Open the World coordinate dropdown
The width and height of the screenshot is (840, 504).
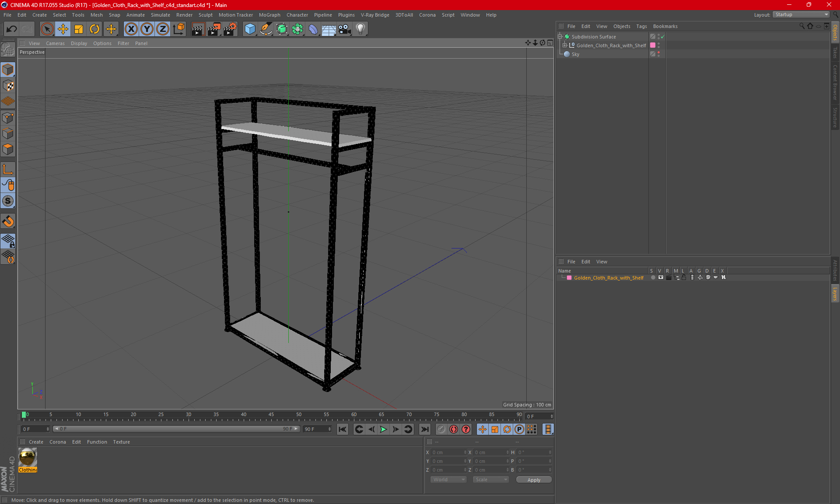coord(448,479)
